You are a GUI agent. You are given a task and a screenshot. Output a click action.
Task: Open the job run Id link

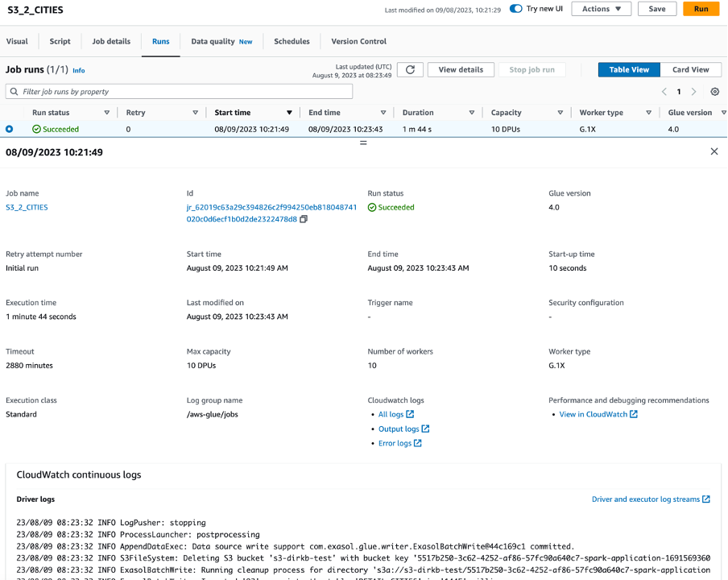271,213
